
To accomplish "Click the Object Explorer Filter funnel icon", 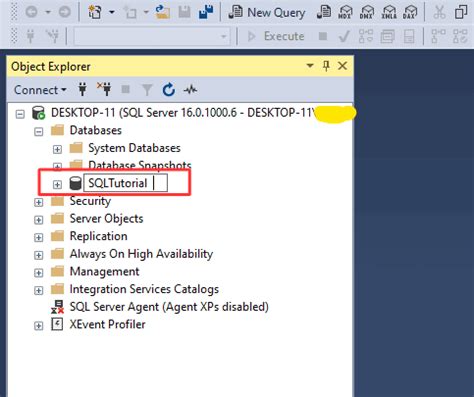I will point(147,90).
